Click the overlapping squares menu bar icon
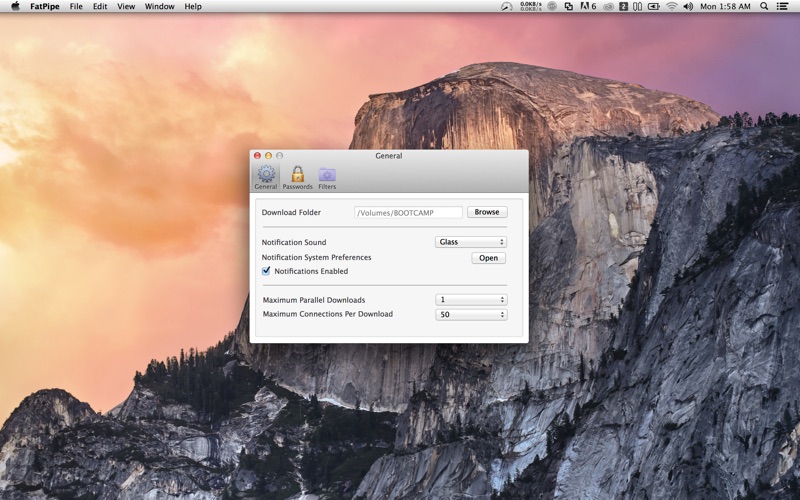This screenshot has height=500, width=800. (568, 6)
